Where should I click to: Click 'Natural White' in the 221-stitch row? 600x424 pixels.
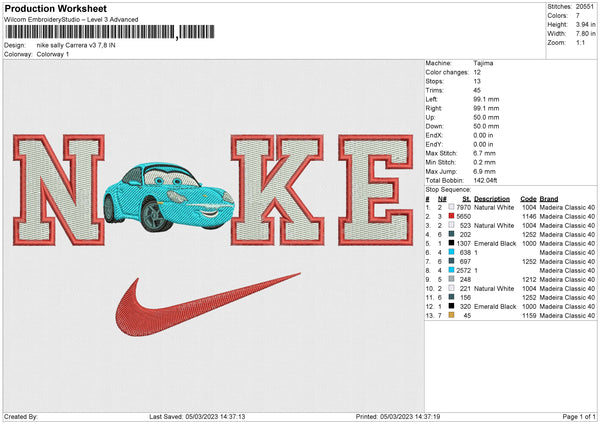pos(494,289)
